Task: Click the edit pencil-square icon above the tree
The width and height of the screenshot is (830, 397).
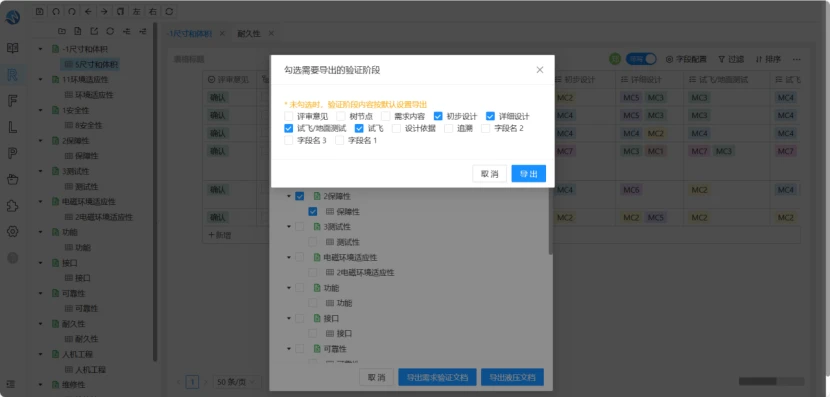Action: (94, 31)
